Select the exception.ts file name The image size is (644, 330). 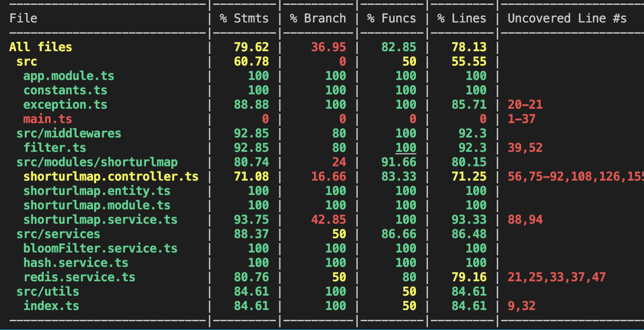[x=65, y=105]
